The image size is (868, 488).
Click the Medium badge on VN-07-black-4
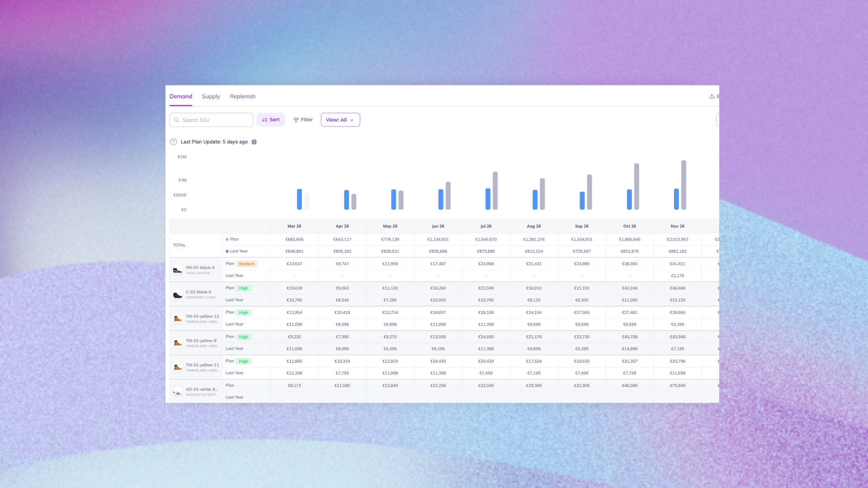(x=246, y=264)
